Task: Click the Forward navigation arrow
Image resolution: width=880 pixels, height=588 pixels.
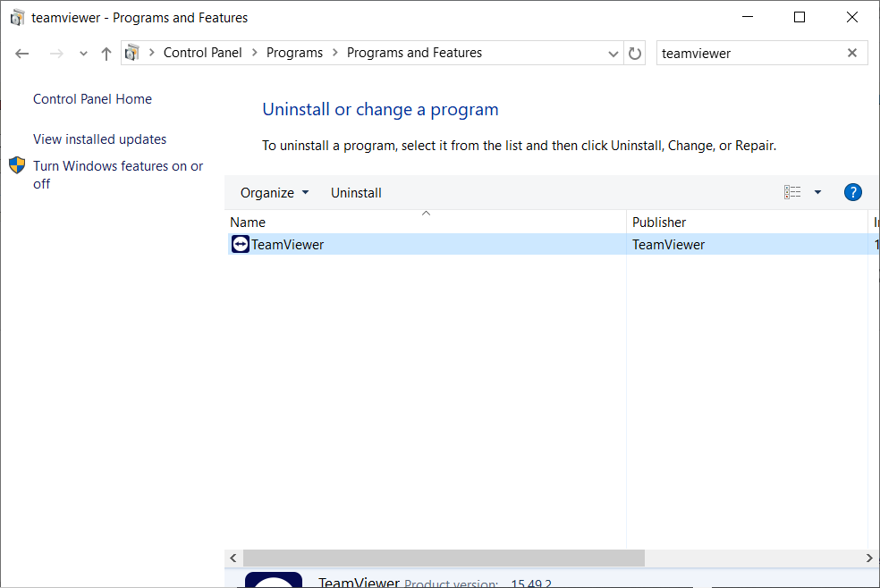Action: tap(56, 54)
